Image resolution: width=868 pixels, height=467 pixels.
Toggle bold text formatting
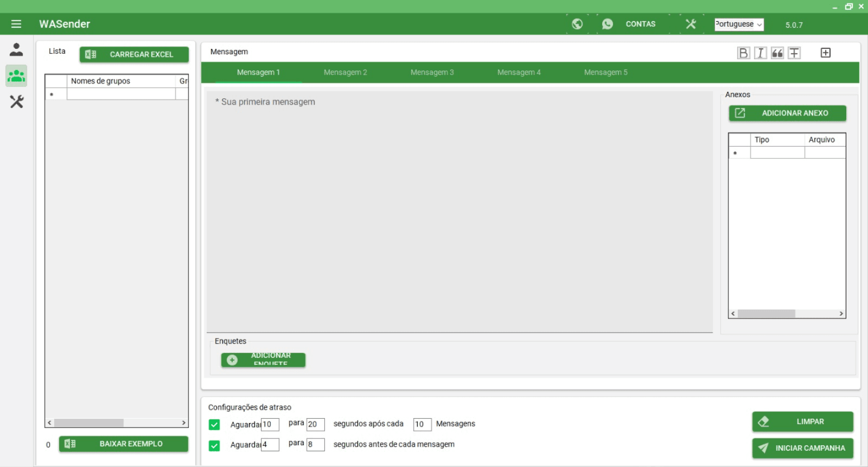tap(743, 53)
